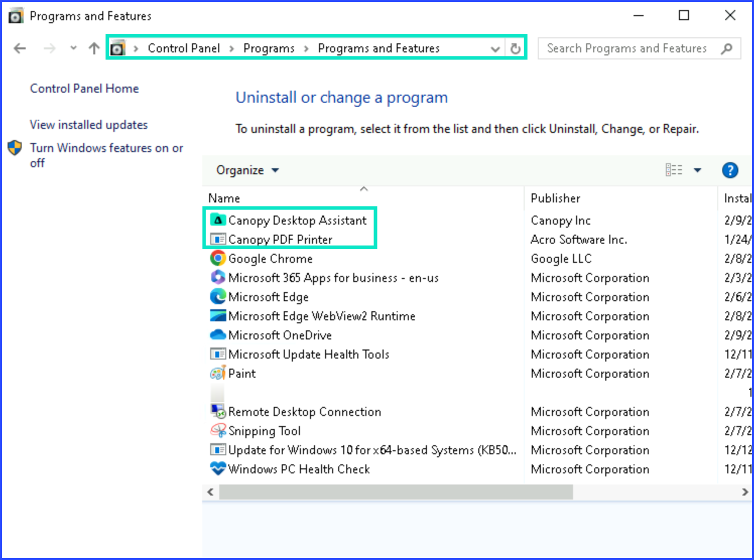
Task: Go up one level with up arrow
Action: 94,48
